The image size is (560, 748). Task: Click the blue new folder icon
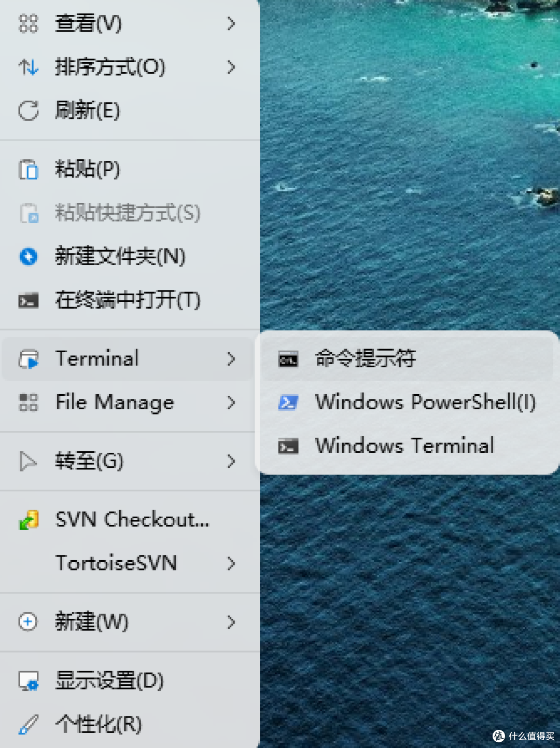pyautogui.click(x=29, y=256)
